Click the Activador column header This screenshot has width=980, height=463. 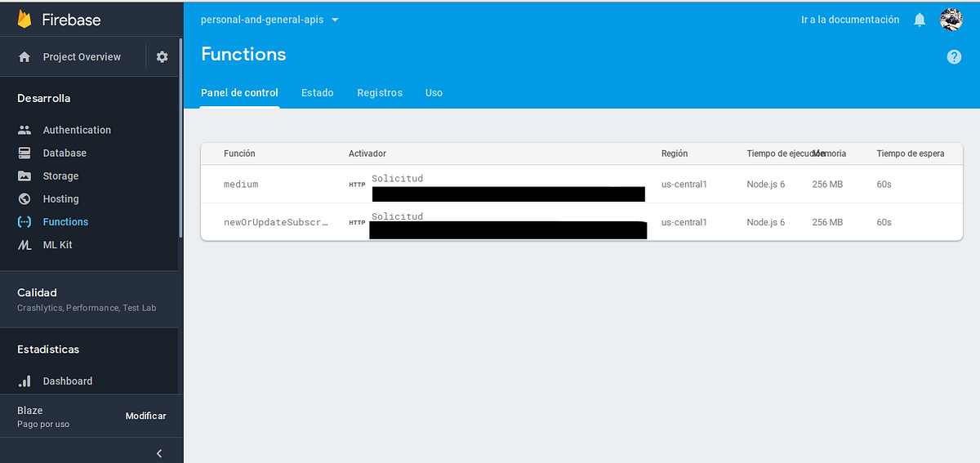tap(367, 154)
